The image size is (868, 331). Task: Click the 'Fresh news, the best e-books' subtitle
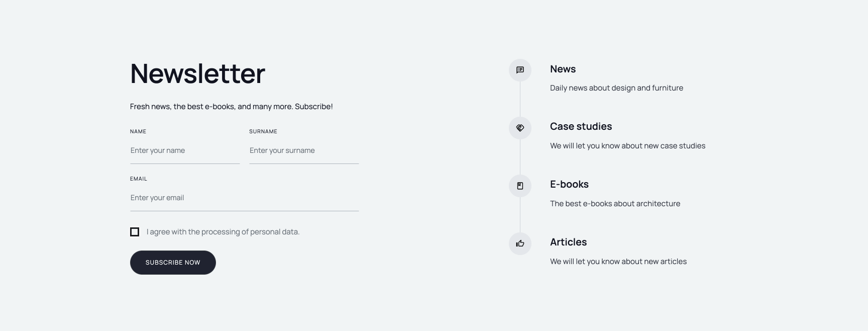click(231, 107)
